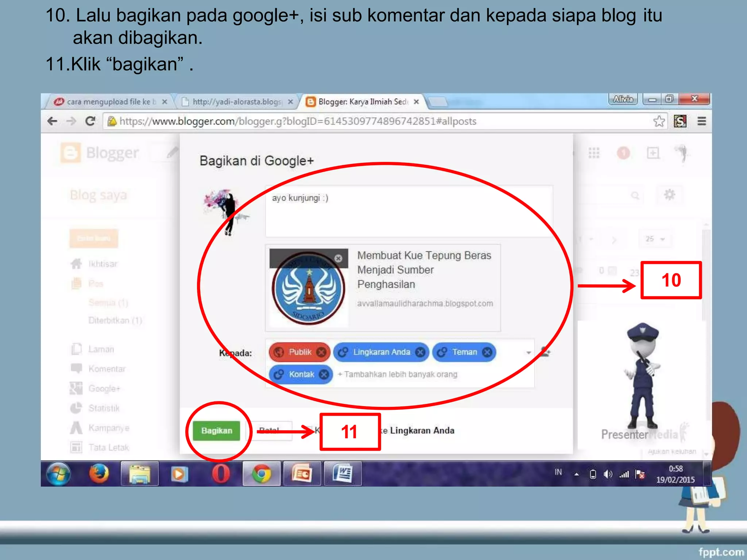The image size is (747, 560).
Task: Open Tata Letak in sidebar
Action: (x=109, y=448)
